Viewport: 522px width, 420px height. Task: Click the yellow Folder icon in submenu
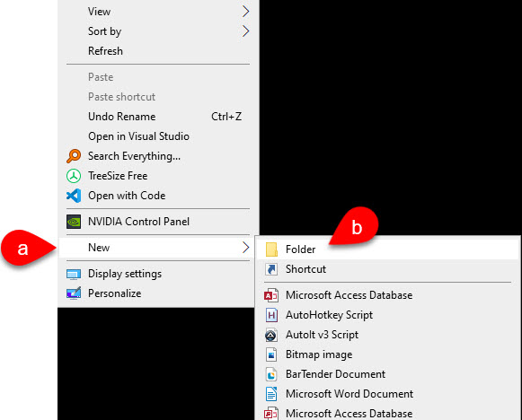(x=271, y=249)
